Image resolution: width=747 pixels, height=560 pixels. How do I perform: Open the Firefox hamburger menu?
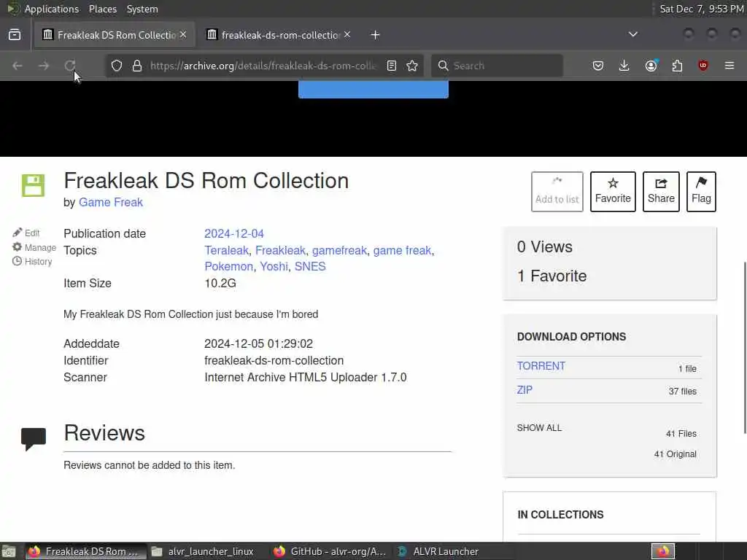[729, 66]
